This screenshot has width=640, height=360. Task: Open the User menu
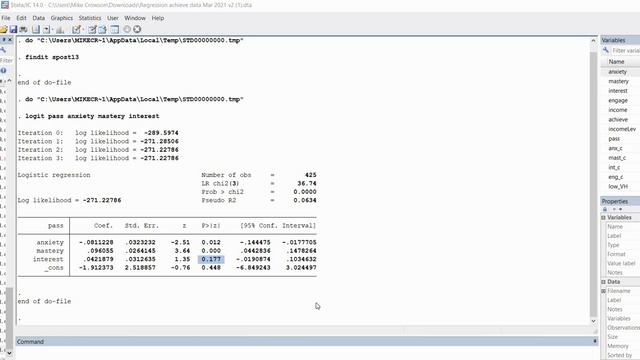(113, 18)
